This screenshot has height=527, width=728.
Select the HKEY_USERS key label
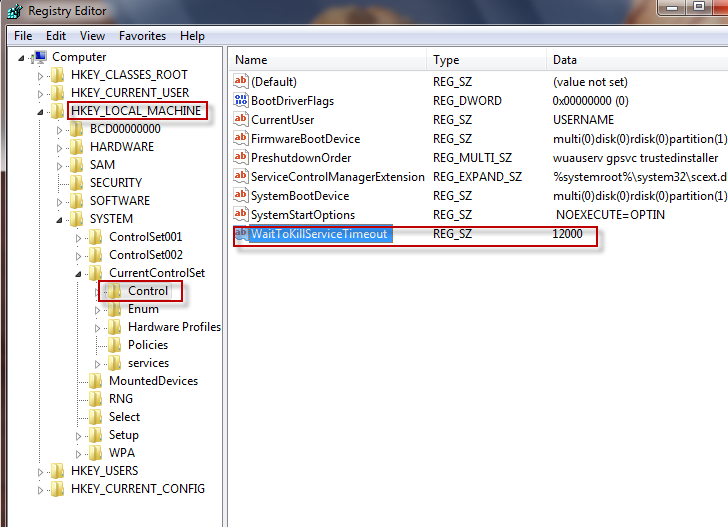coord(104,471)
